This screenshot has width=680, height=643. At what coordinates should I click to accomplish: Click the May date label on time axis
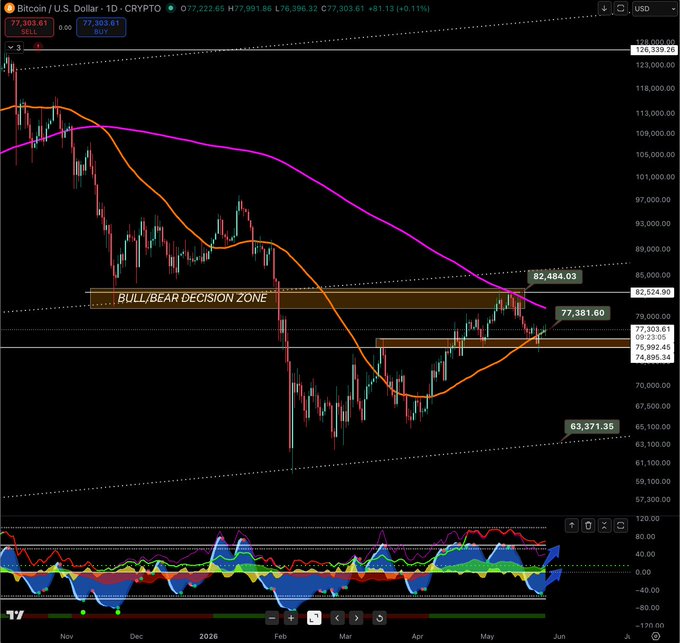click(487, 636)
